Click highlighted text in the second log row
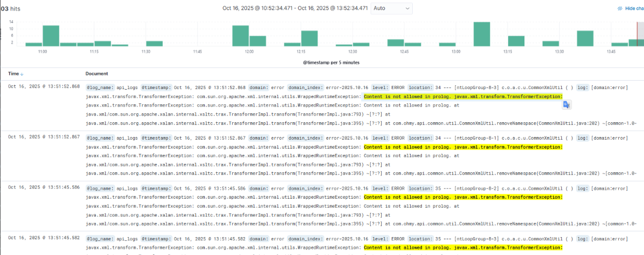Viewport: 644px width, 255px height. (463, 147)
